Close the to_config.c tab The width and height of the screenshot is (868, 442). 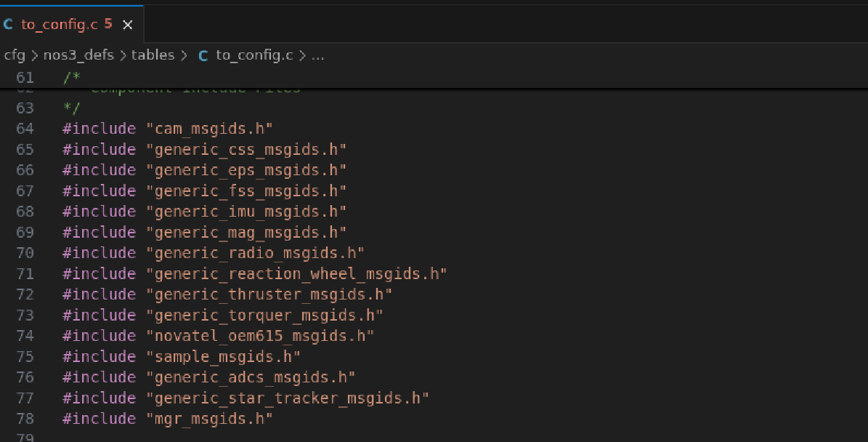click(x=128, y=25)
